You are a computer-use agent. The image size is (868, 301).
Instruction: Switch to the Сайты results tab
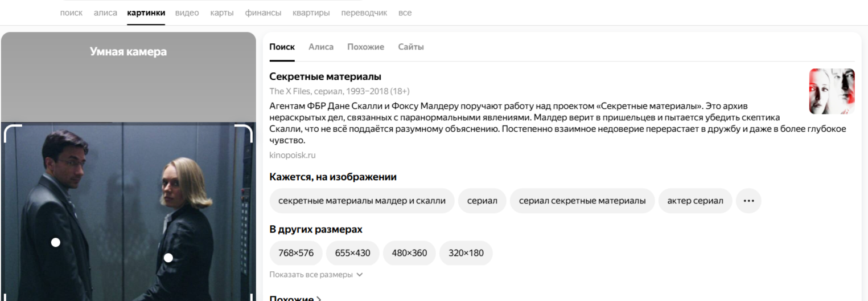411,47
